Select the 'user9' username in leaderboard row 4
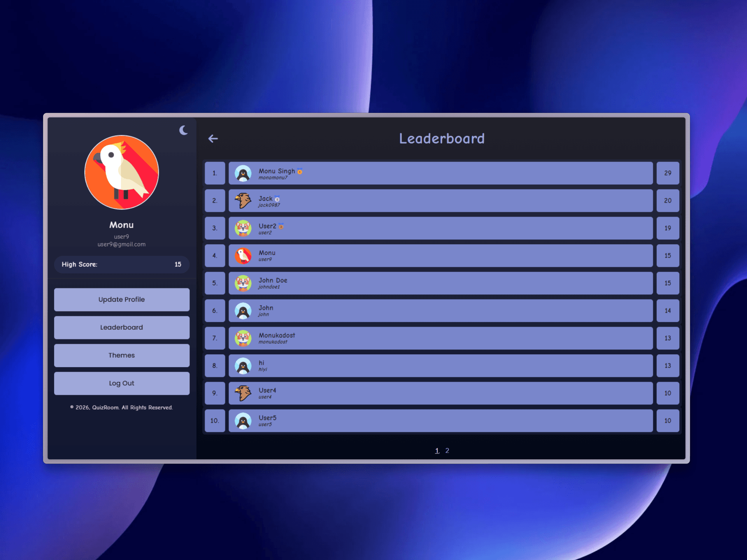Screen dimensions: 747x560 (265, 259)
